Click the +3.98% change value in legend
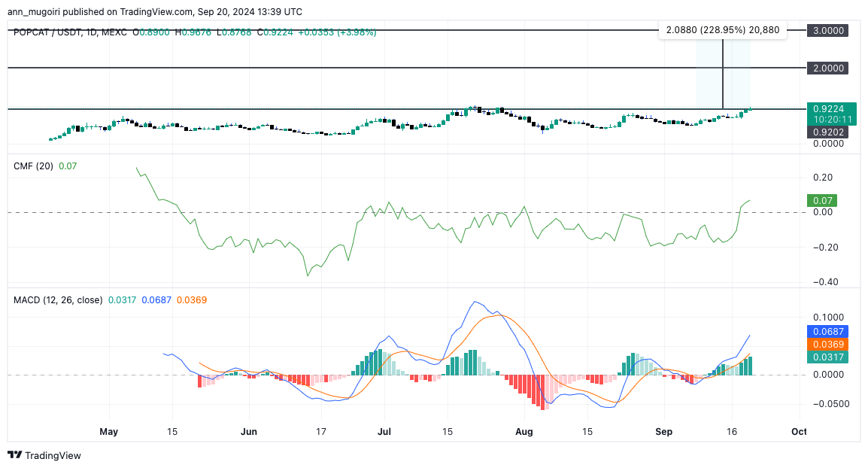This screenshot has height=468, width=868. 356,33
